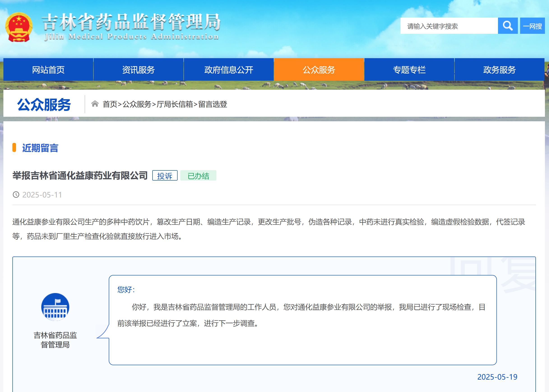Click the 公众服务 breadcrumb link

[137, 104]
